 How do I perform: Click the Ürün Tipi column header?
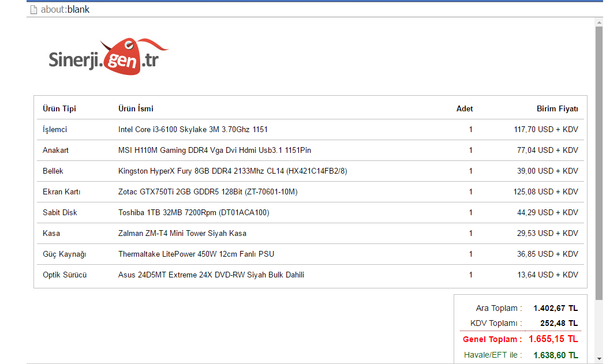click(x=59, y=108)
